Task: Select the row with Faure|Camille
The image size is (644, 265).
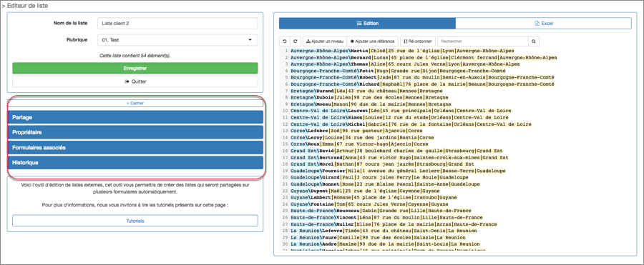Action: (378, 238)
